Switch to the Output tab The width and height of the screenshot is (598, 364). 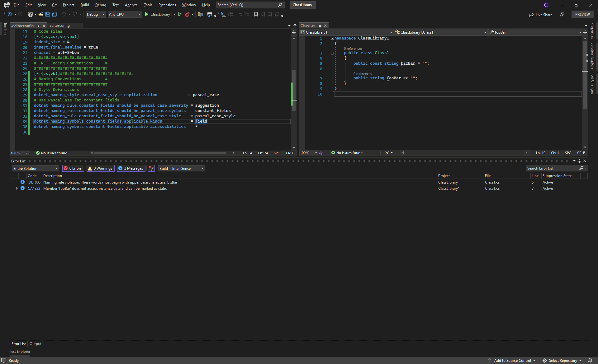point(36,344)
